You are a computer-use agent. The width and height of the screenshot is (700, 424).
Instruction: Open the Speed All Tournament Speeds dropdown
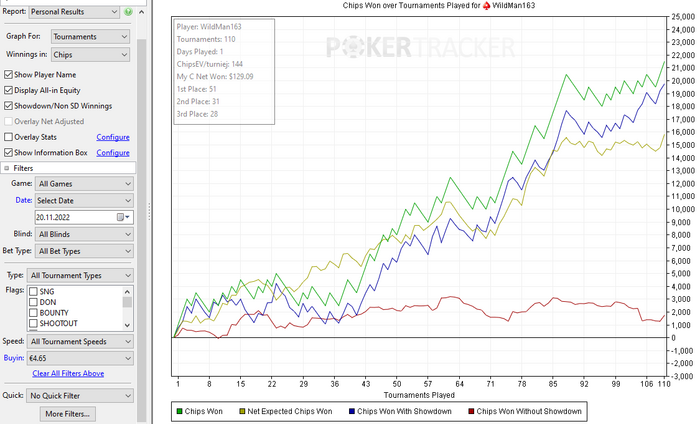pos(80,341)
